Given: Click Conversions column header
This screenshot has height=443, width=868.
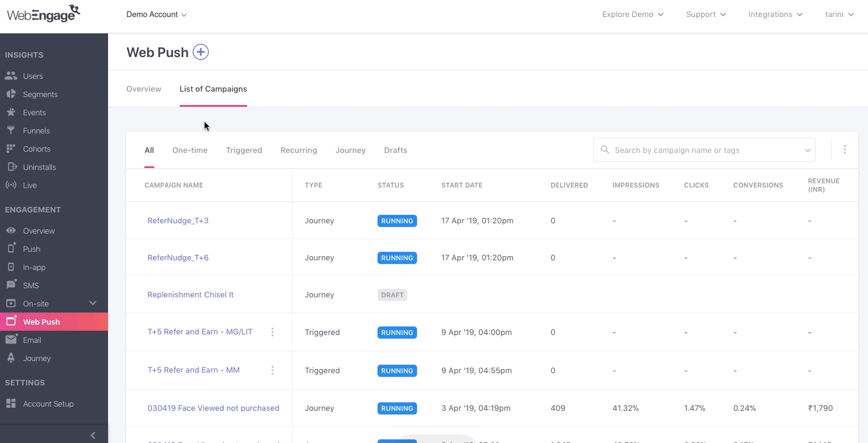Looking at the screenshot, I should click(758, 185).
